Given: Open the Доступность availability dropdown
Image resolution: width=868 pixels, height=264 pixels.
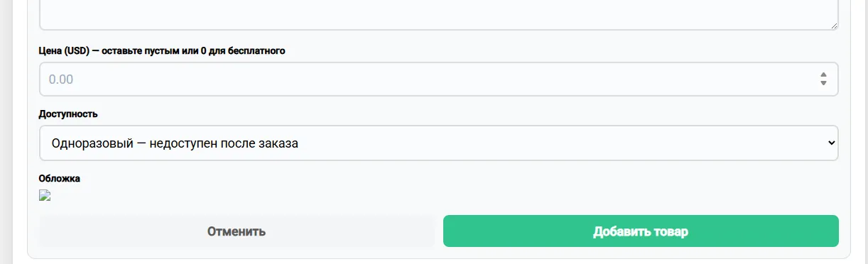Looking at the screenshot, I should click(x=439, y=143).
